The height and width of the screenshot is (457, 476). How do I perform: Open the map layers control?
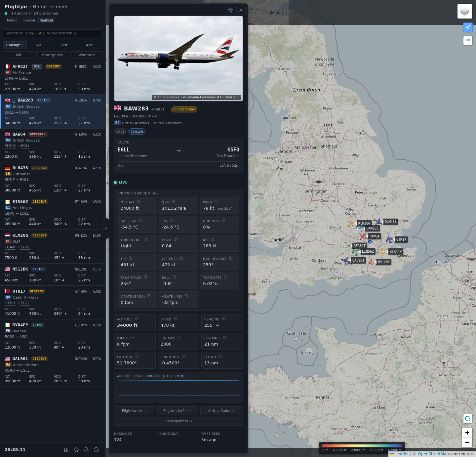[465, 11]
